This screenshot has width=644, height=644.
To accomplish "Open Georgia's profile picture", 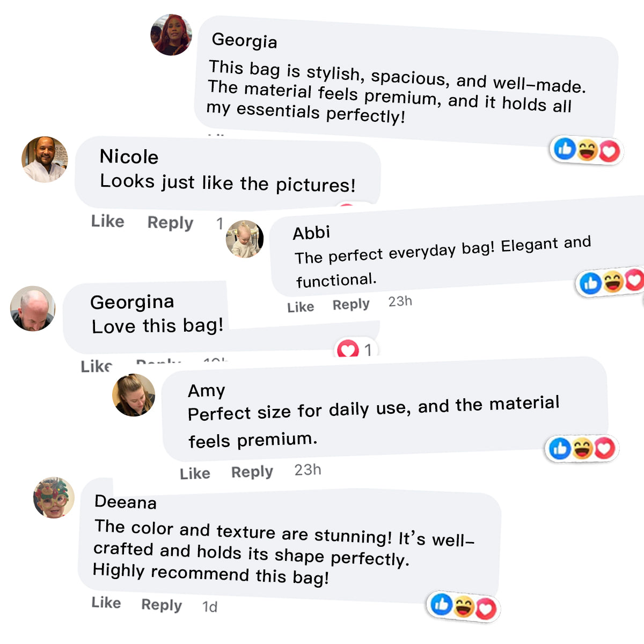I will pos(171,35).
